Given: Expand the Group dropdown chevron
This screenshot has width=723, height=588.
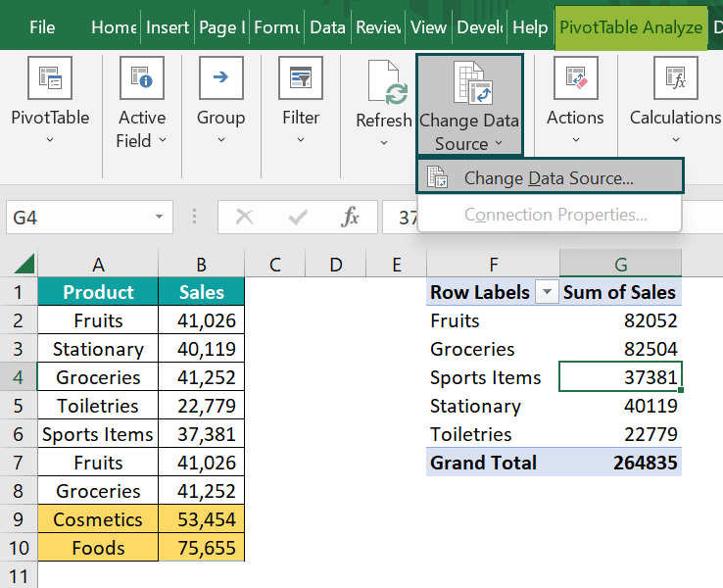Looking at the screenshot, I should click(221, 139).
